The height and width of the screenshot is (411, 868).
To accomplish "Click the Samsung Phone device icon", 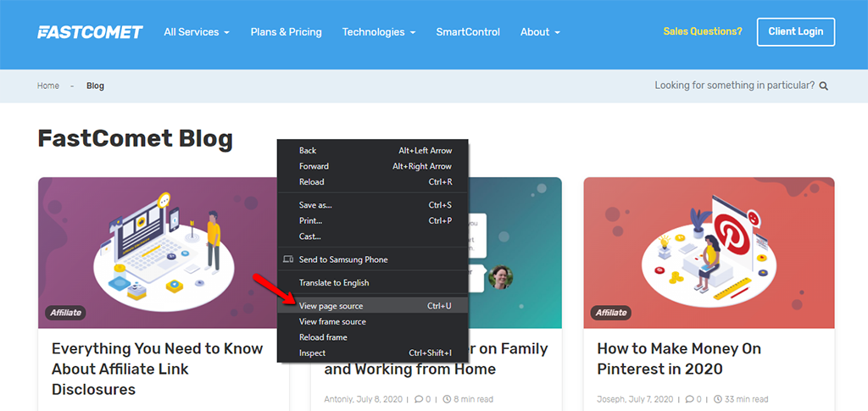I will (x=287, y=259).
